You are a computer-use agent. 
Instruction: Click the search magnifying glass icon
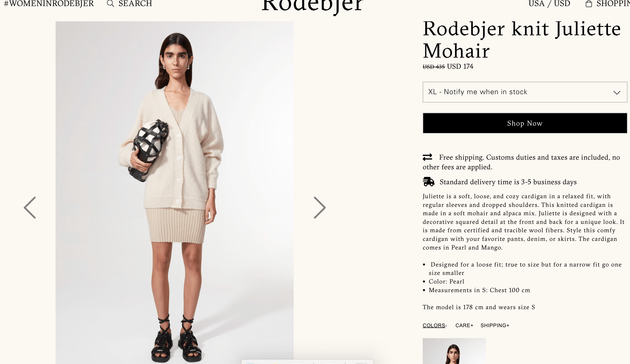pos(110,4)
